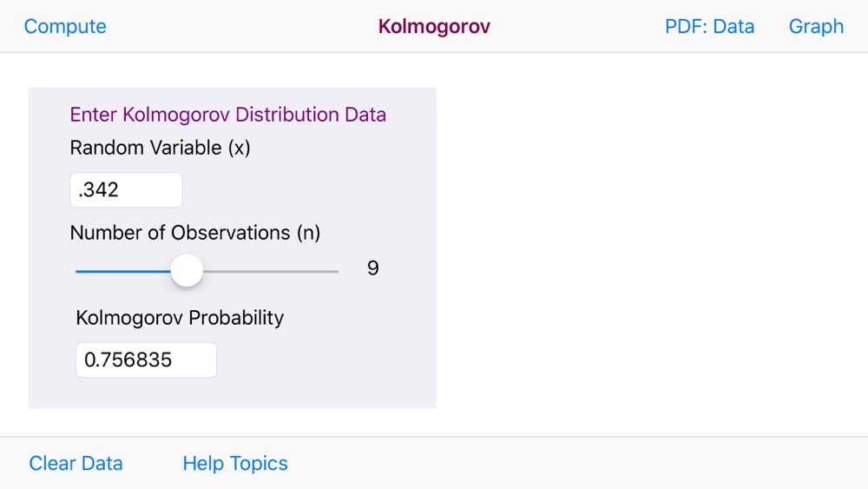
Task: Show the Graph view
Action: (816, 27)
